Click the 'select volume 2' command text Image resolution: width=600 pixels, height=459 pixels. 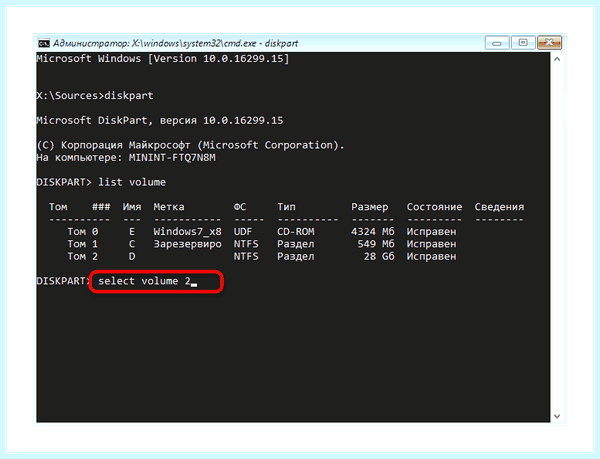(144, 281)
